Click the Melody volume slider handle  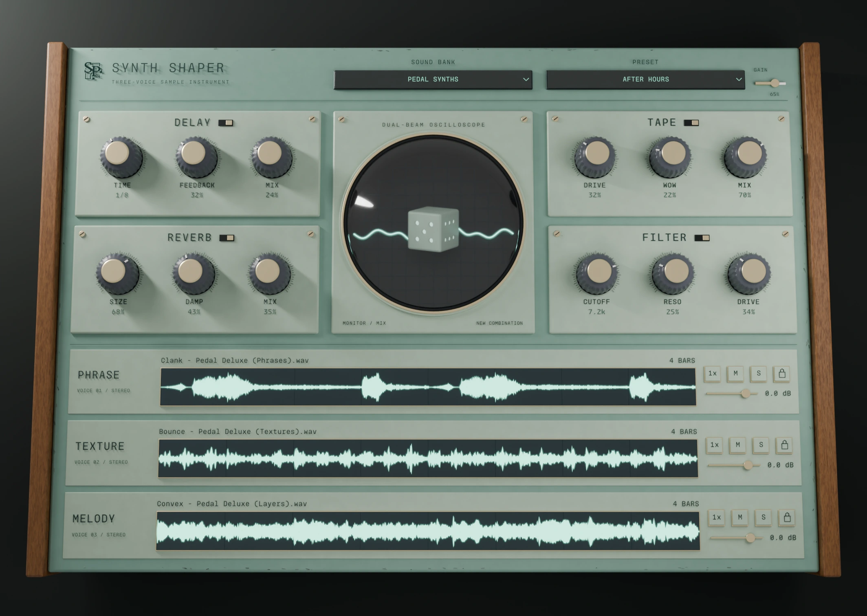[750, 538]
